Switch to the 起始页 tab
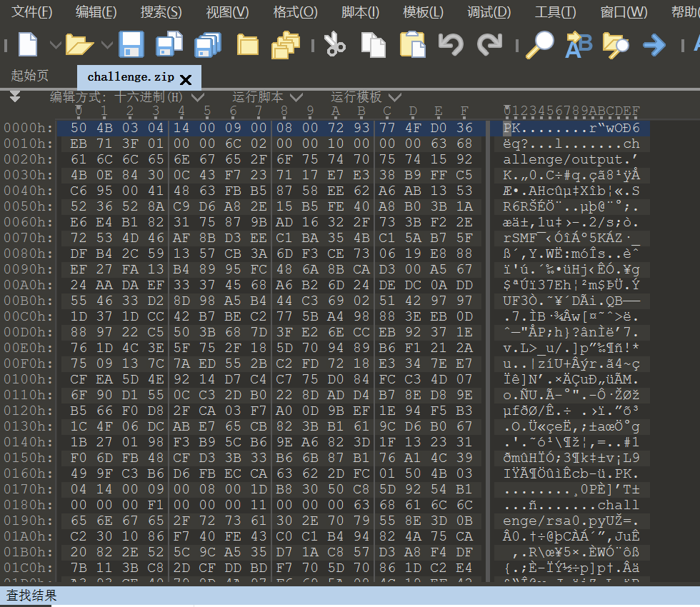The width and height of the screenshot is (700, 607). 29,77
